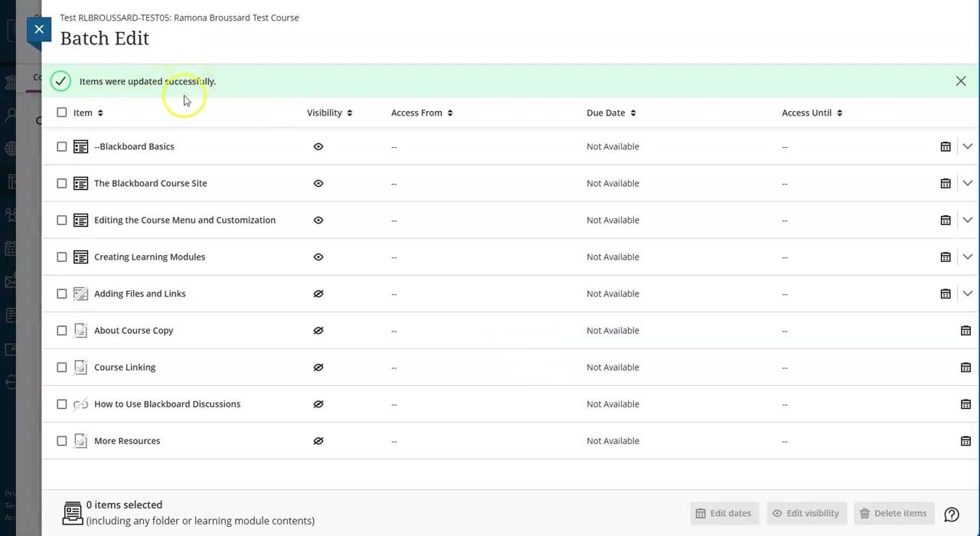Open calendar icon for Adding Files and Links
This screenshot has height=536, width=980.
click(x=946, y=293)
